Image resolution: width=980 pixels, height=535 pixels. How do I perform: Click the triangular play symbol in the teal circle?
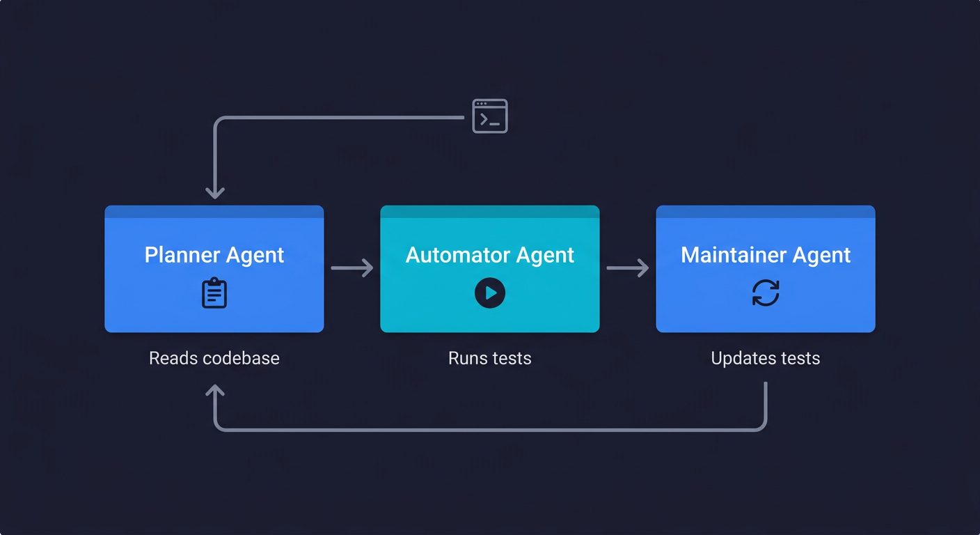click(x=491, y=293)
